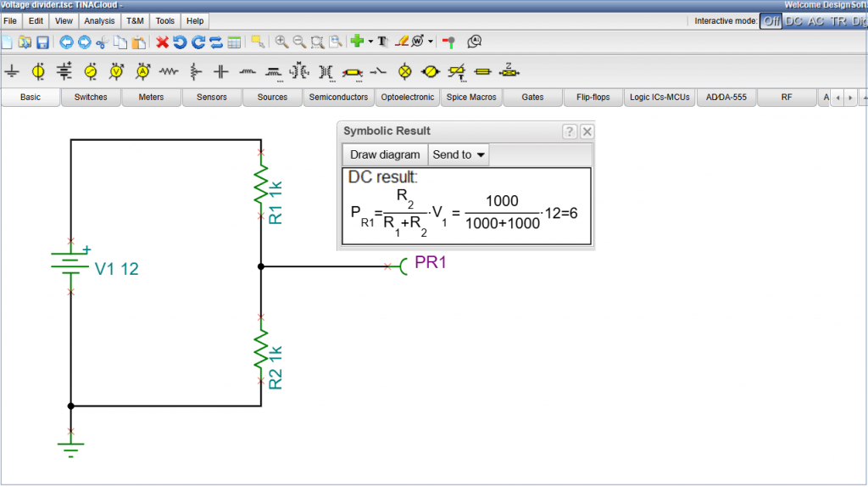Choose the resistor component in toolbar
The width and height of the screenshot is (868, 487).
pyautogui.click(x=170, y=71)
